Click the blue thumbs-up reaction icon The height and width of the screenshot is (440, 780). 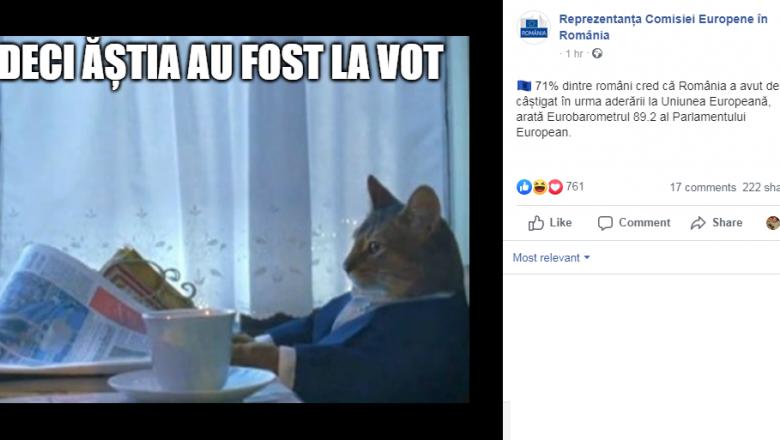524,187
